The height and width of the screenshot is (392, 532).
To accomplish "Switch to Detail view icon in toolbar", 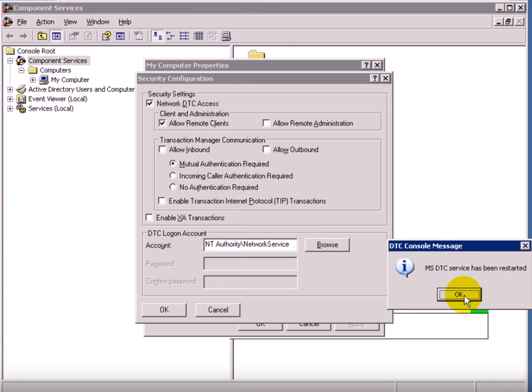I will 199,36.
